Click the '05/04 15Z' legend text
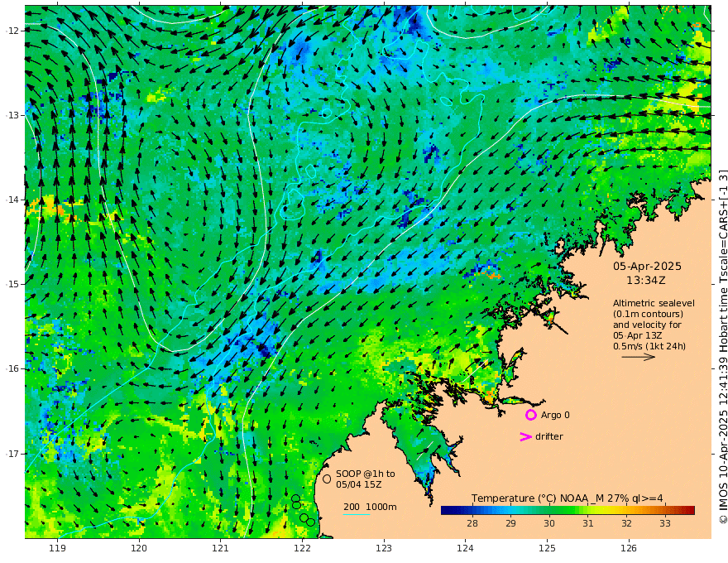This screenshot has height=563, width=728. point(359,484)
